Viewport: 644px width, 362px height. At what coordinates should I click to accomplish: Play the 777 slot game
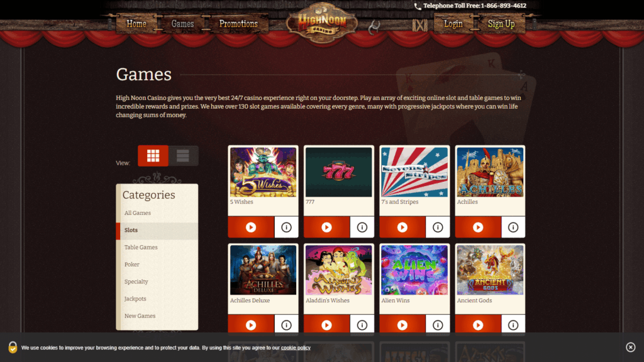pos(326,227)
